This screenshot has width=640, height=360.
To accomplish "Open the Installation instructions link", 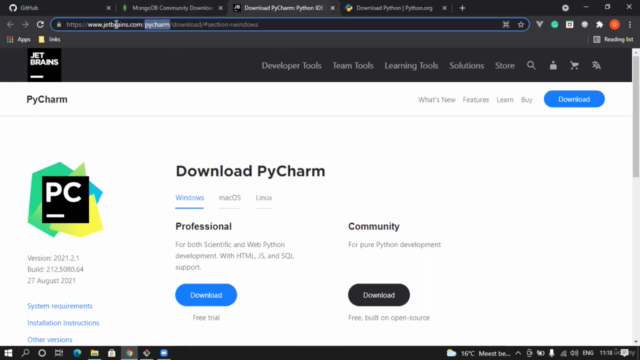I will click(x=63, y=322).
